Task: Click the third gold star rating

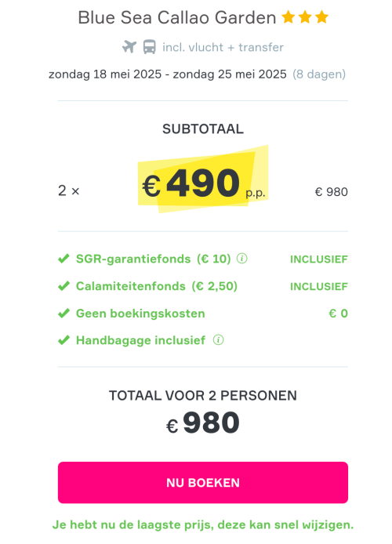Action: 322,17
